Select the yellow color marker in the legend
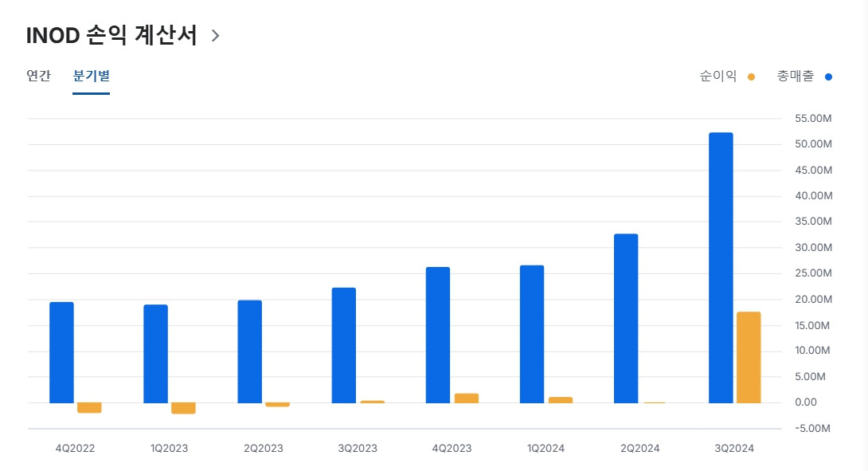The width and height of the screenshot is (868, 471). point(749,76)
